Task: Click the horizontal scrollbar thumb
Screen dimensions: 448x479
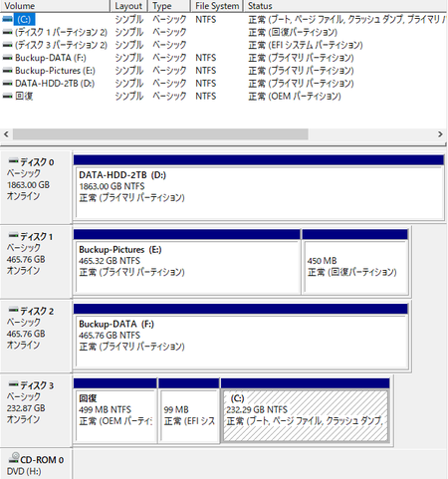Action: pos(160,134)
